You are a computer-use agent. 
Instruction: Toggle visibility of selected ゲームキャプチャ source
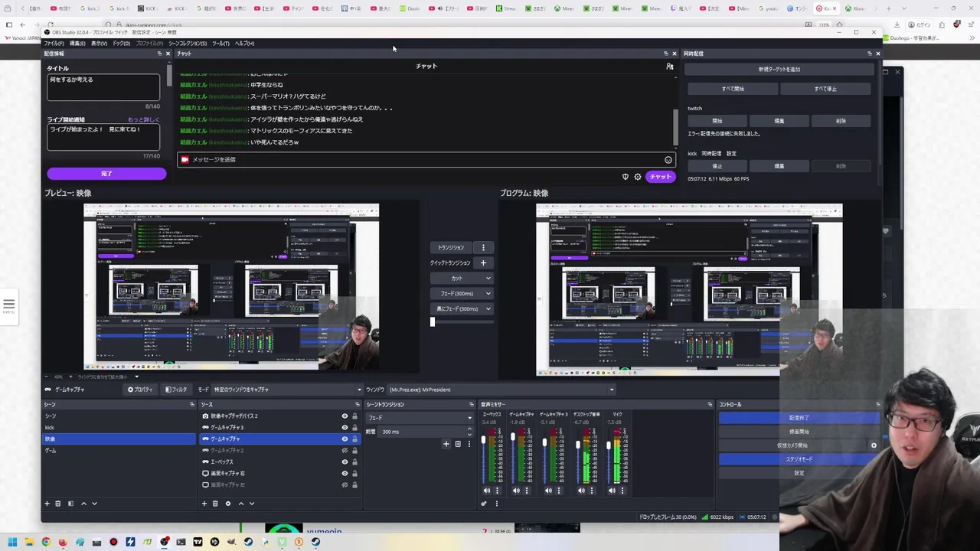point(345,439)
